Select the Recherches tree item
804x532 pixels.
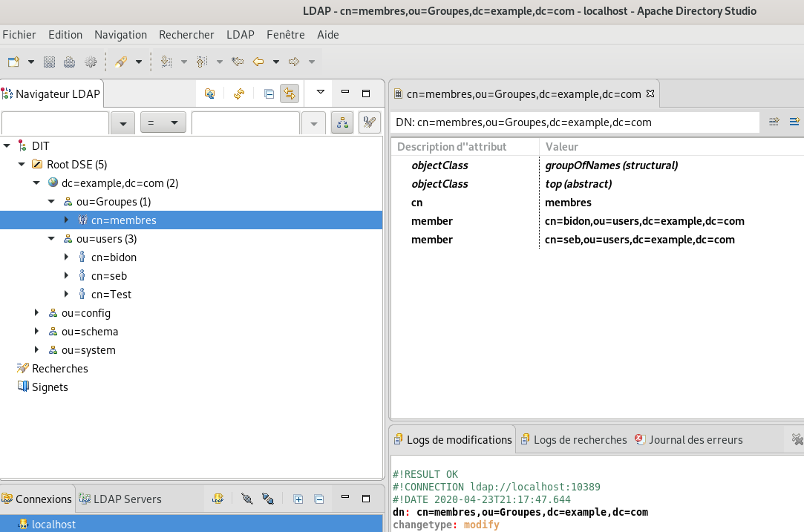[60, 369]
